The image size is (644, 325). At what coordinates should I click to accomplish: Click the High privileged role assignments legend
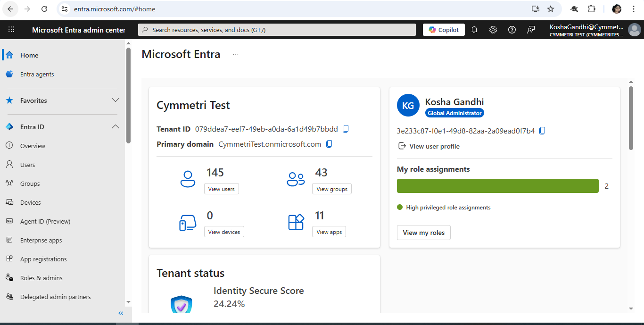pyautogui.click(x=444, y=208)
